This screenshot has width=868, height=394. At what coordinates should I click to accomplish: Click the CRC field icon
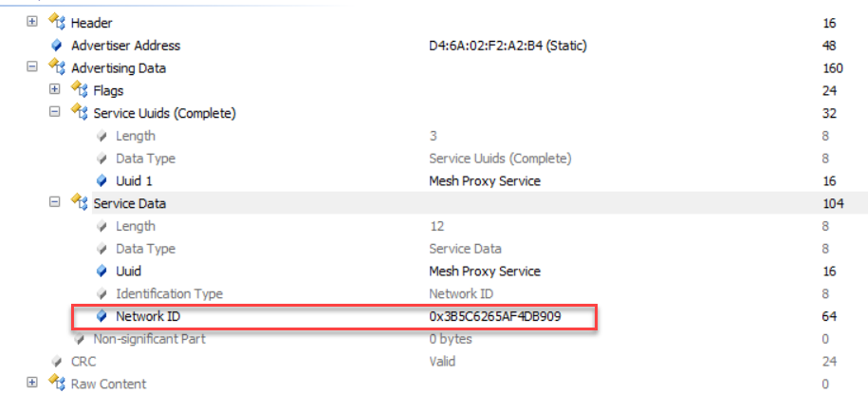(x=56, y=362)
